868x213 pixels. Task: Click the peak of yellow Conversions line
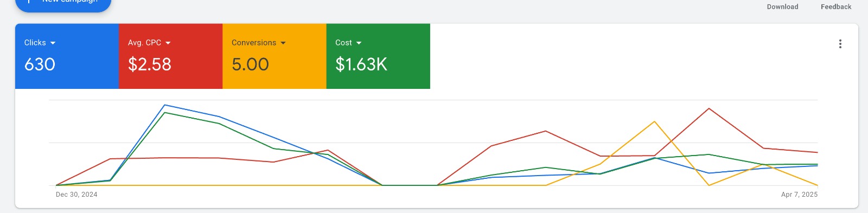pyautogui.click(x=655, y=121)
